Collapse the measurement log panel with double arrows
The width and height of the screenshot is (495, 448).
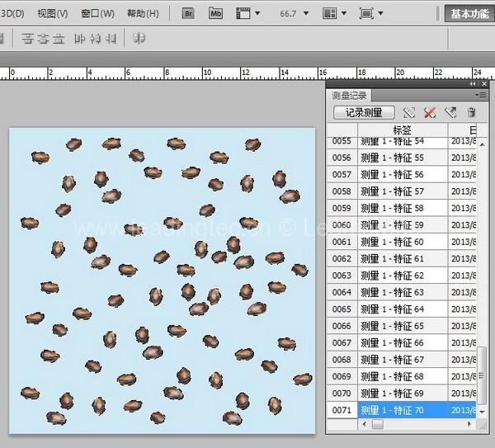pos(473,84)
